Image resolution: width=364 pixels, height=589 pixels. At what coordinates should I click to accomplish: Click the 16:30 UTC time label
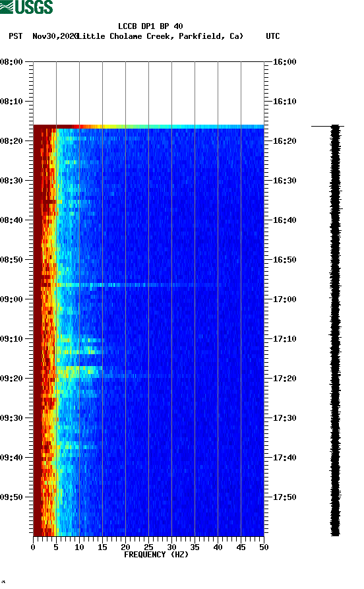(x=284, y=181)
